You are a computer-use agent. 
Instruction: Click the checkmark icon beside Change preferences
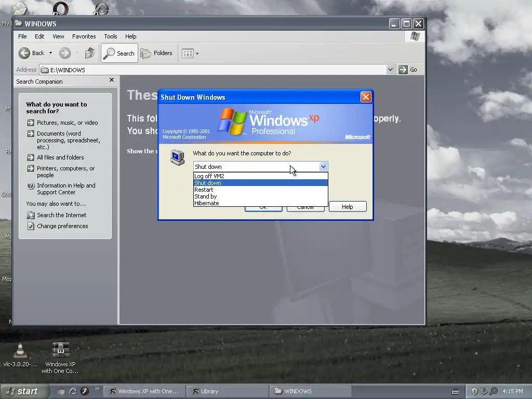(x=31, y=226)
